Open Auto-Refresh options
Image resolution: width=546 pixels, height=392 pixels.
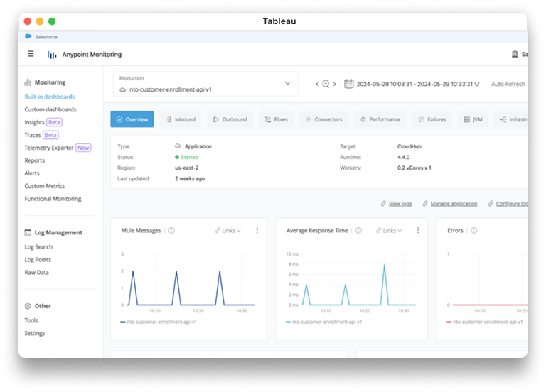pos(508,85)
